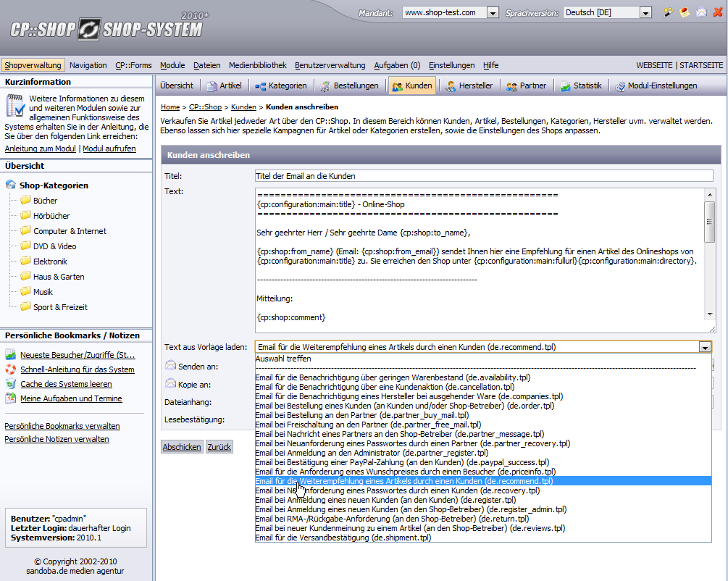The height and width of the screenshot is (581, 728).
Task: Click the Shop-Kategorien root icon
Action: (11, 185)
